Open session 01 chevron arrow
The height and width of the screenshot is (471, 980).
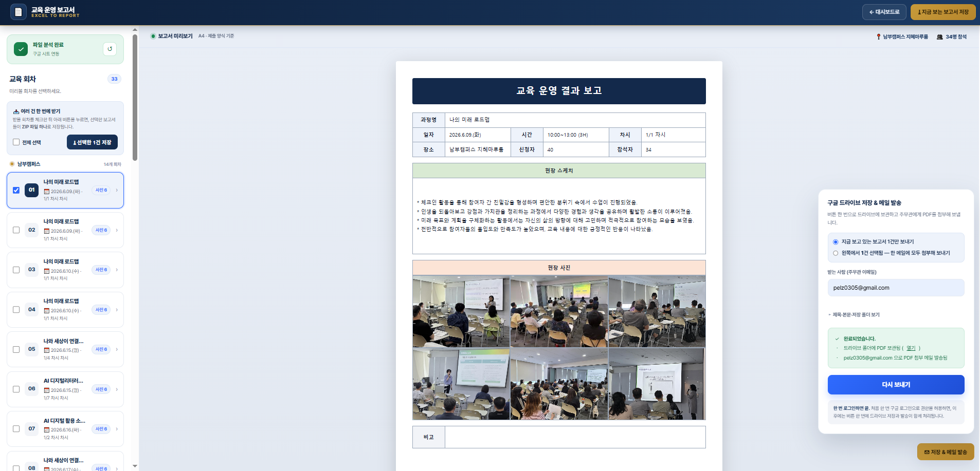coord(117,190)
